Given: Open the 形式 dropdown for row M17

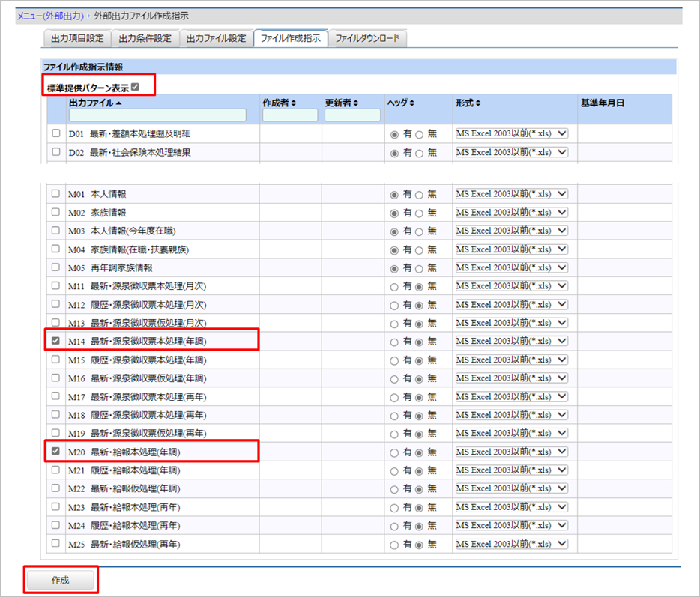Looking at the screenshot, I should (512, 396).
